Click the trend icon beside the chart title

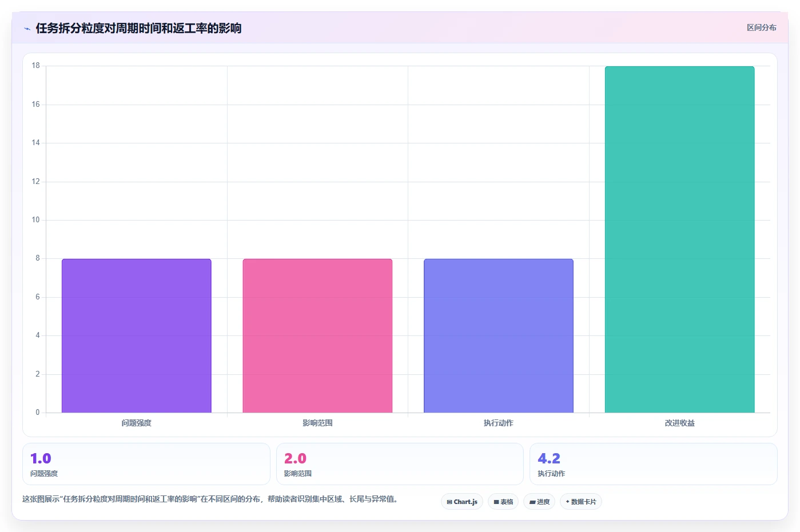pos(27,29)
